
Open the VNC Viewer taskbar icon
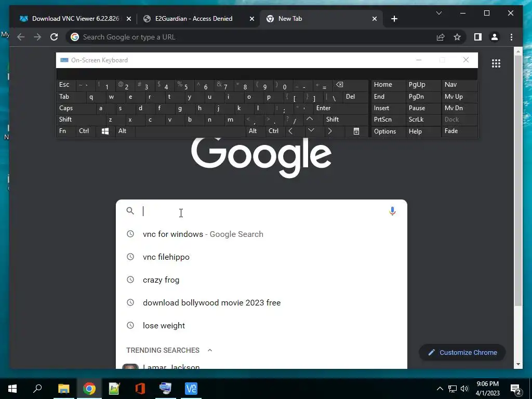(x=191, y=389)
